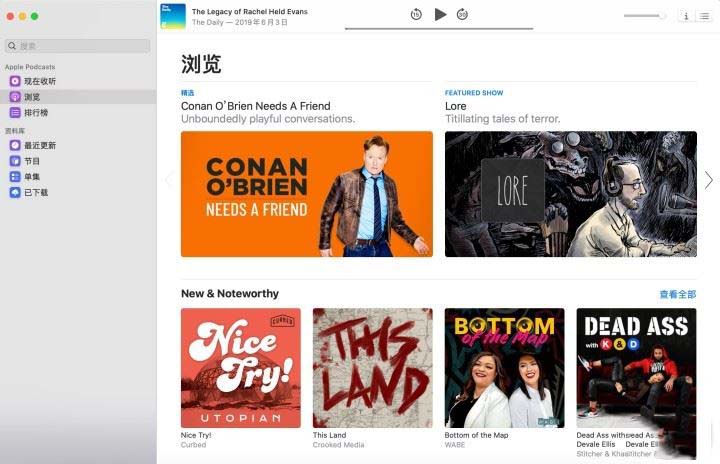Click the green zoom window button

(x=34, y=16)
